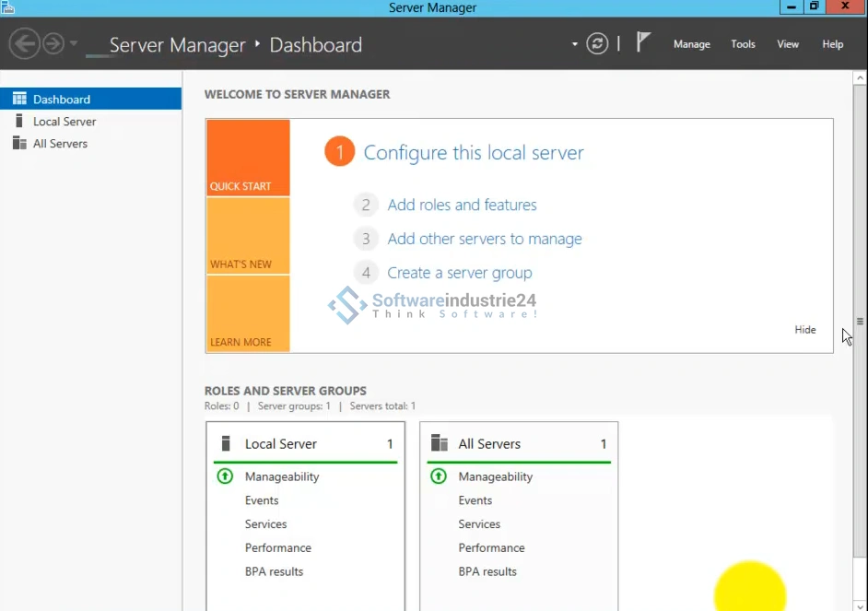
Task: Click the forward navigation arrow icon
Action: [53, 43]
